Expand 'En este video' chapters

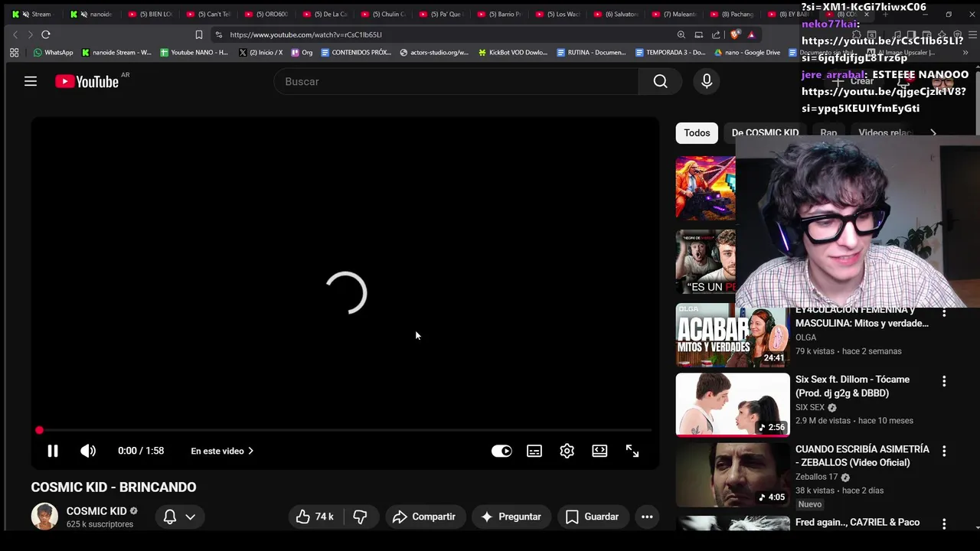coord(222,451)
